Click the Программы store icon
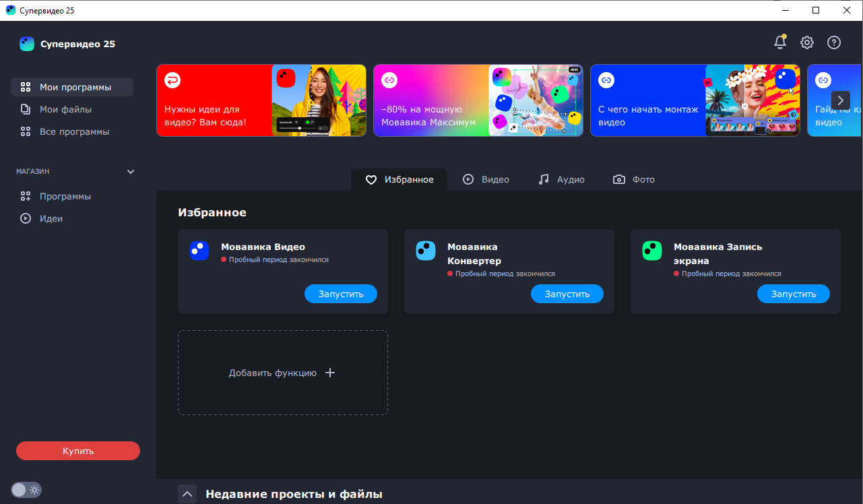 pos(26,196)
